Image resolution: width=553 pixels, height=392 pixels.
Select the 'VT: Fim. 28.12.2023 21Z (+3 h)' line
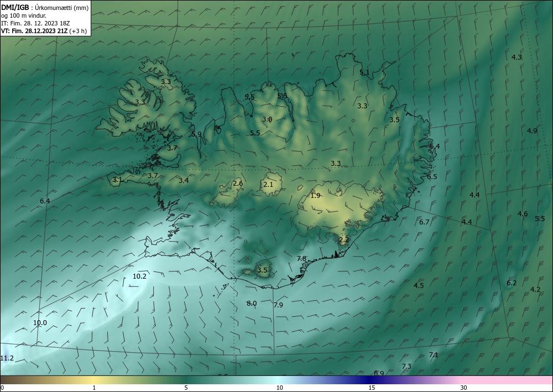click(44, 31)
